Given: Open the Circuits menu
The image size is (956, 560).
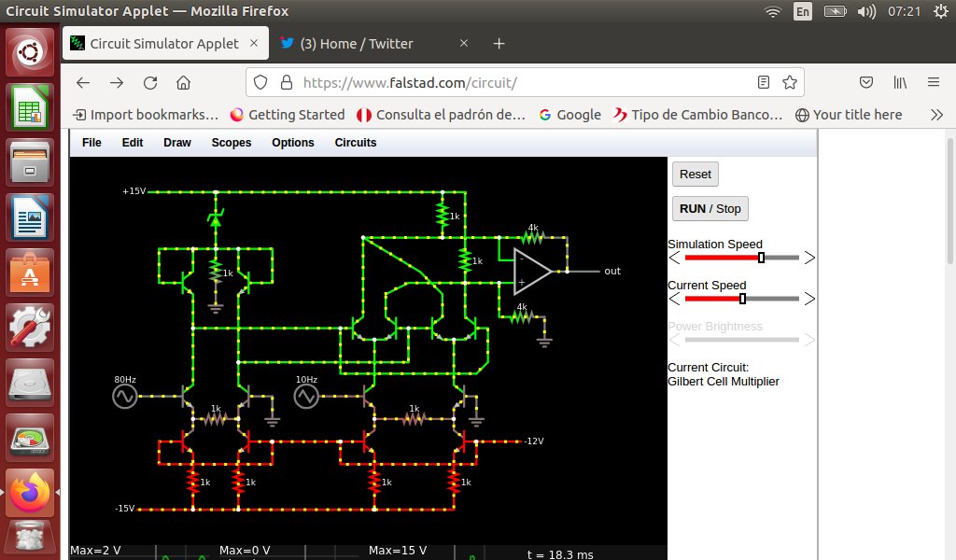Looking at the screenshot, I should [x=356, y=143].
